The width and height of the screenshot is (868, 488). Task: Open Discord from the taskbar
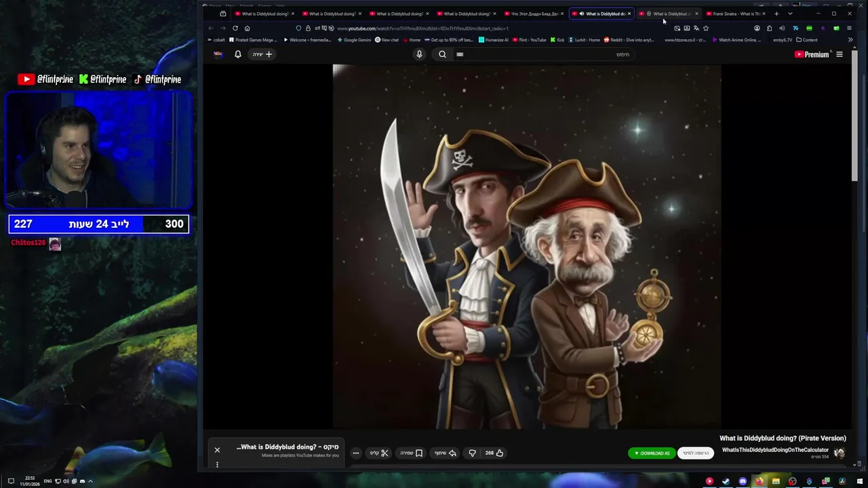pyautogui.click(x=743, y=481)
